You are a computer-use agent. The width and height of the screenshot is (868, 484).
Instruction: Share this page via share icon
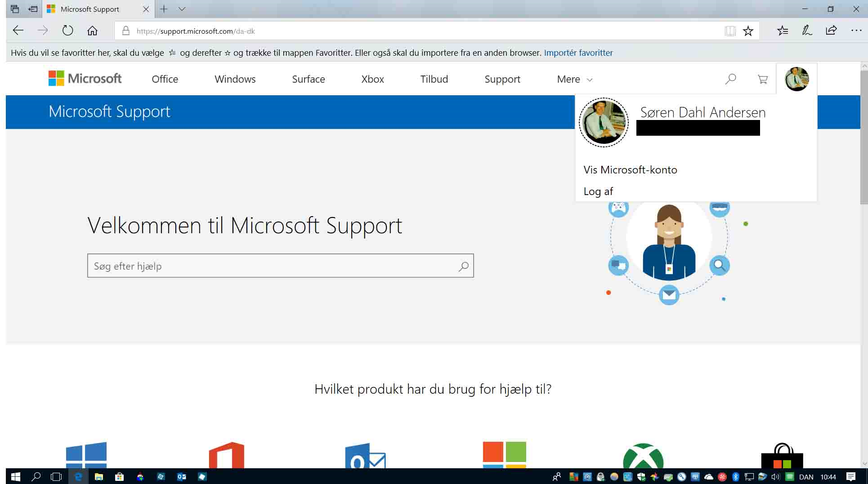(x=831, y=31)
